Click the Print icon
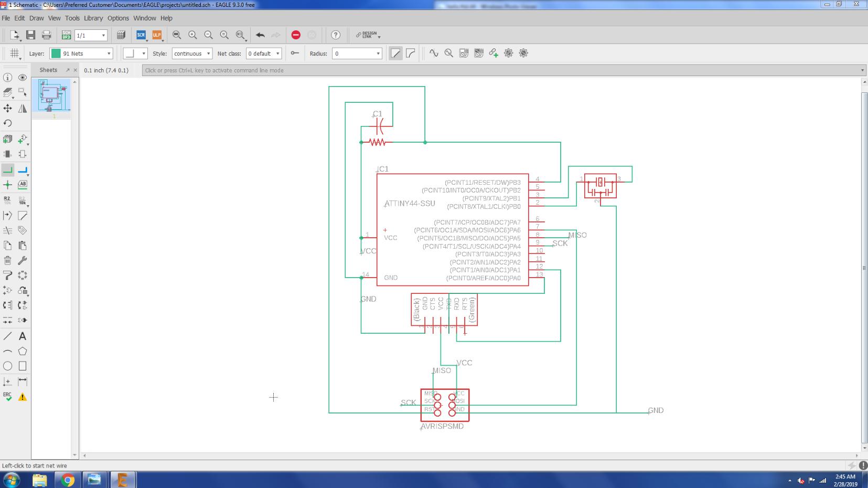Image resolution: width=868 pixels, height=488 pixels. [x=47, y=35]
